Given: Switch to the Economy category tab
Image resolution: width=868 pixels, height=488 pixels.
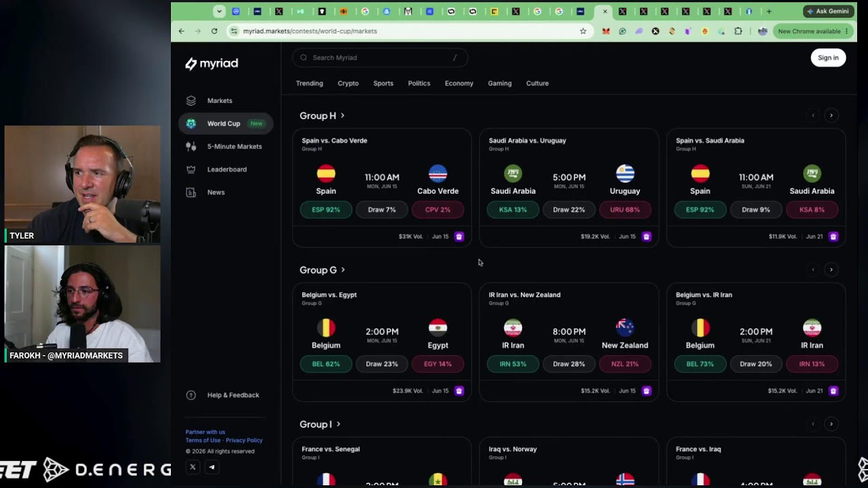Looking at the screenshot, I should pos(459,83).
